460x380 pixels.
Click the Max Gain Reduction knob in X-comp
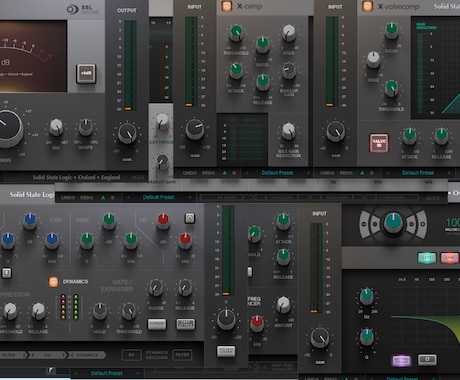(x=289, y=131)
